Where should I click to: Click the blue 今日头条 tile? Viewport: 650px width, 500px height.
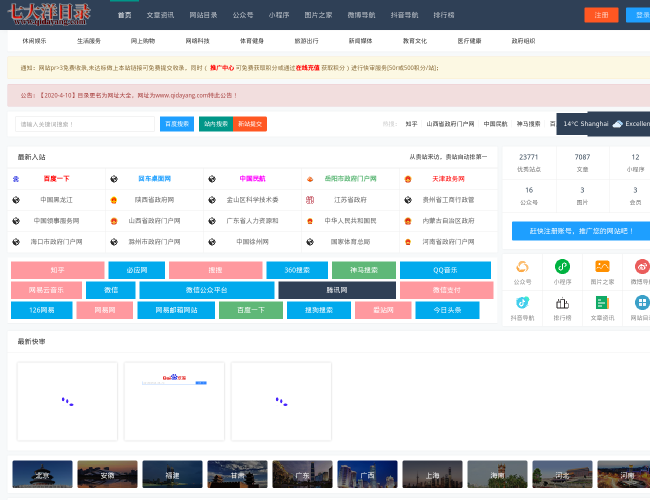click(x=447, y=310)
